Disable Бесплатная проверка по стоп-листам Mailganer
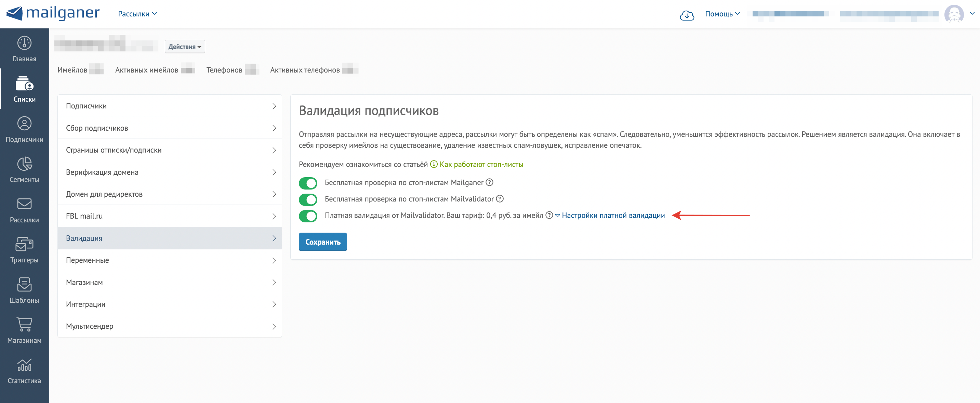980x403 pixels. pos(308,183)
